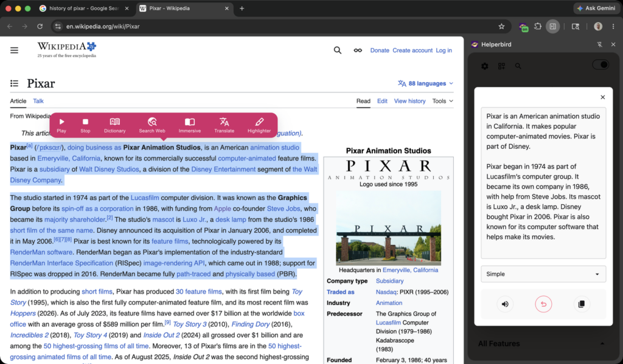
Task: Open the Chrome extensions puzzle icon
Action: tap(538, 27)
